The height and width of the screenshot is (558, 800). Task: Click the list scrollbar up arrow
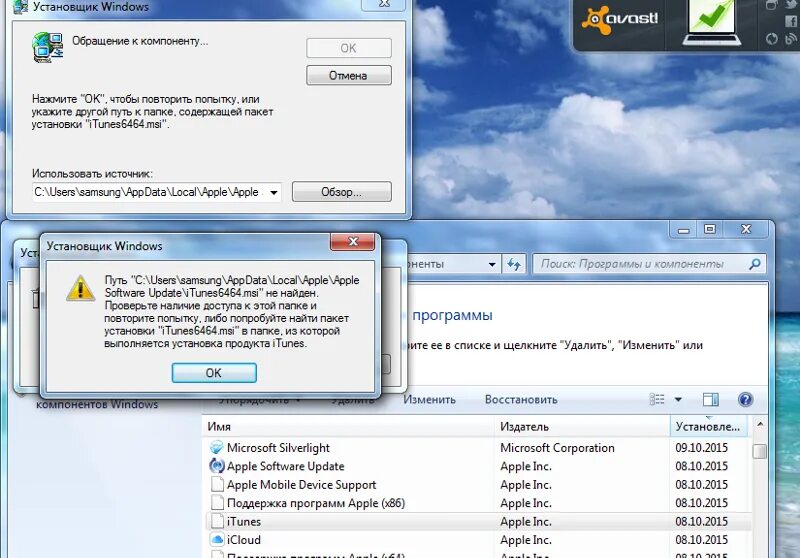click(760, 424)
